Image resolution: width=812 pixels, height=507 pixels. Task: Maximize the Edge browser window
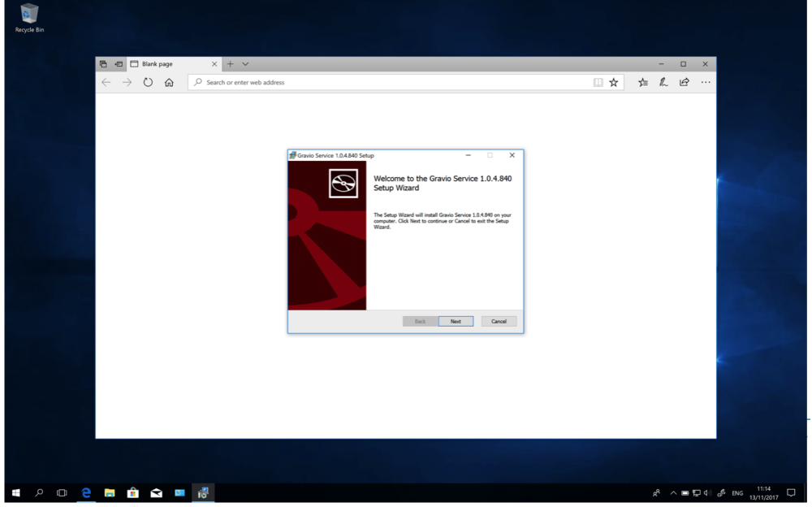[683, 63]
